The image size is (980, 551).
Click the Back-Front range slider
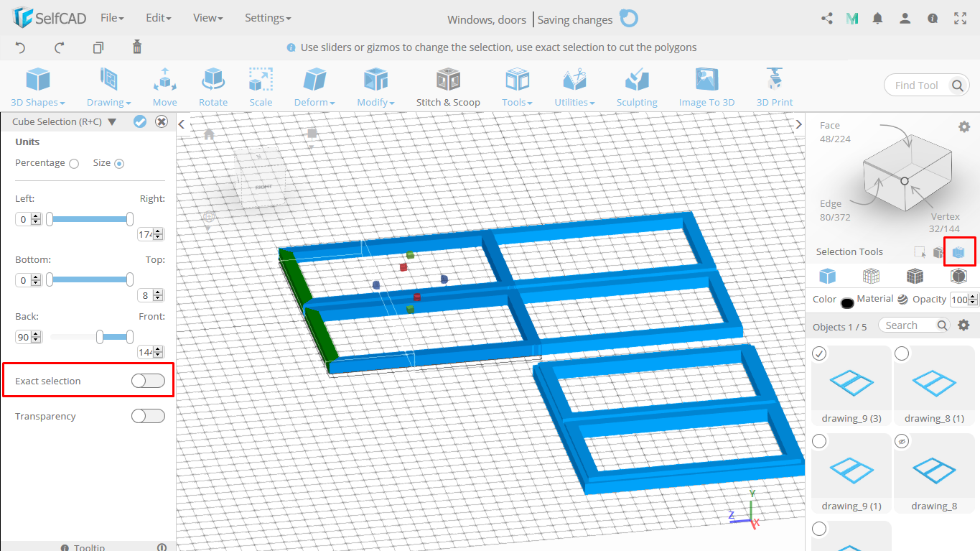(90, 336)
